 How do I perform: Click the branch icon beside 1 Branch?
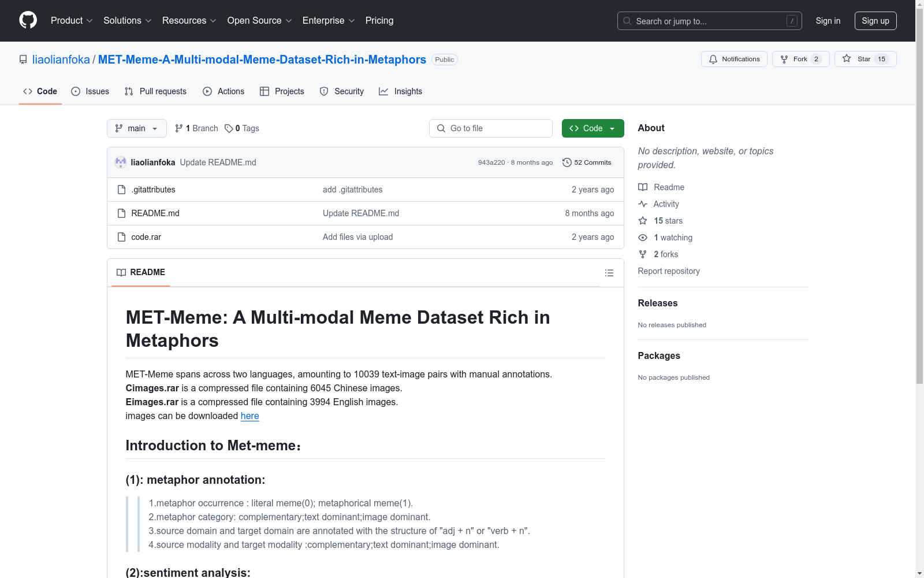click(179, 128)
